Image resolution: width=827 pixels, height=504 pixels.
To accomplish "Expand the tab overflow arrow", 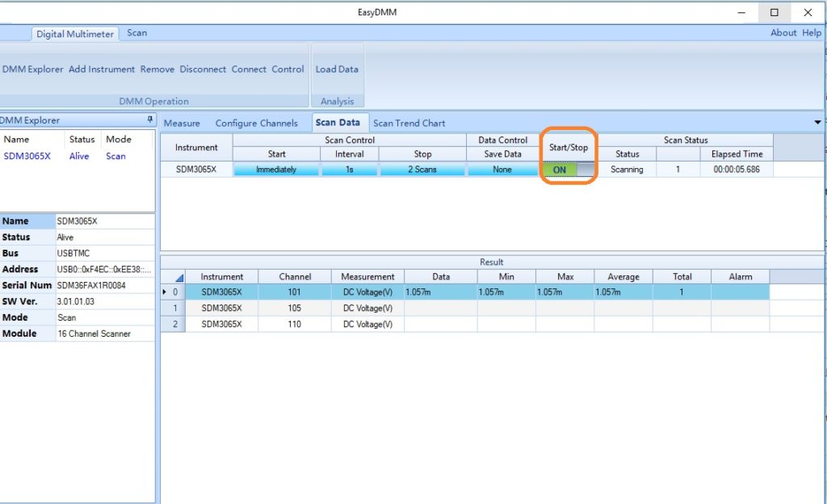I will (x=819, y=123).
